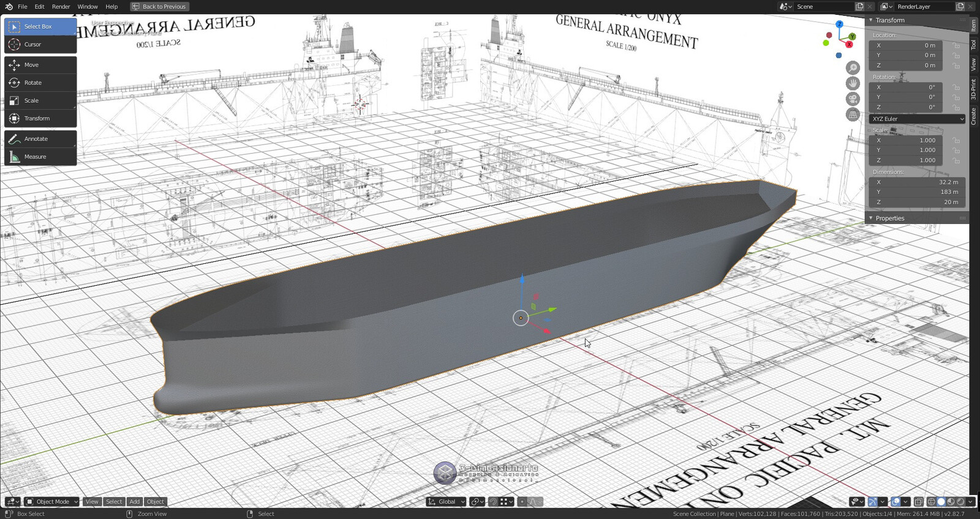The width and height of the screenshot is (980, 519).
Task: Open the Select menu in viewport header
Action: pos(114,502)
